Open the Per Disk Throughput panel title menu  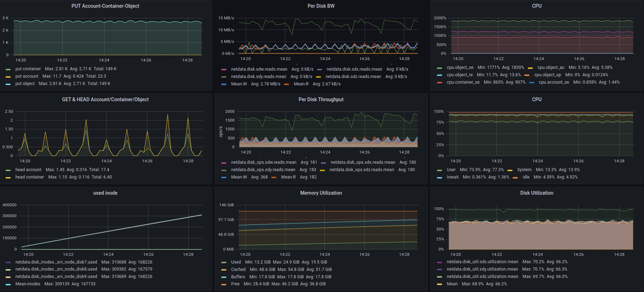pos(321,99)
